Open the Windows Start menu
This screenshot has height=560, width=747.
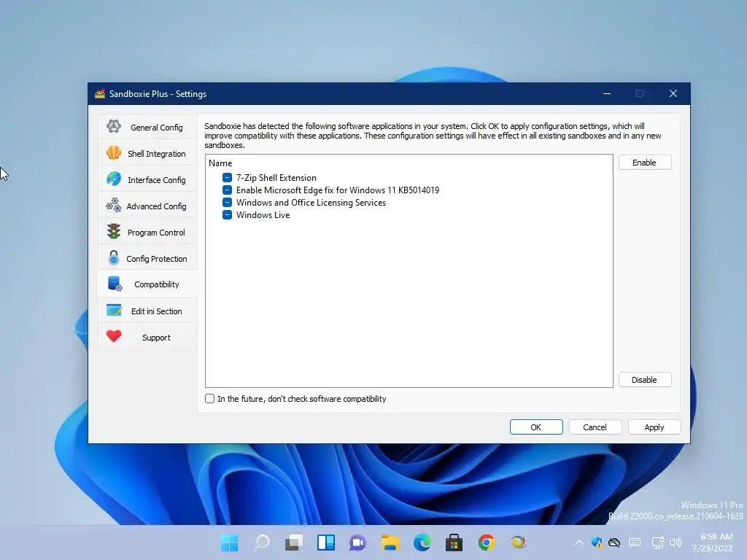click(230, 542)
